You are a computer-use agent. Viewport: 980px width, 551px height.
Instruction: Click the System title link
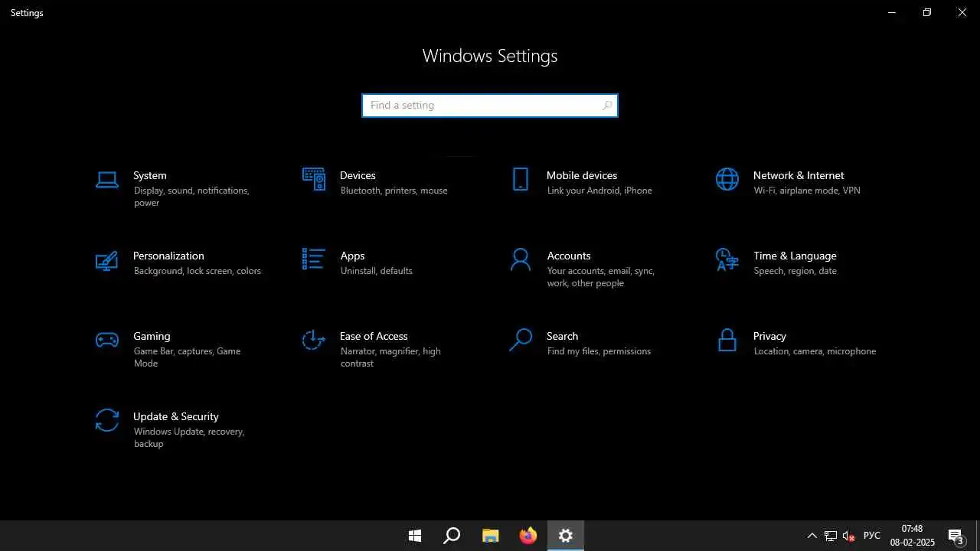coord(150,175)
